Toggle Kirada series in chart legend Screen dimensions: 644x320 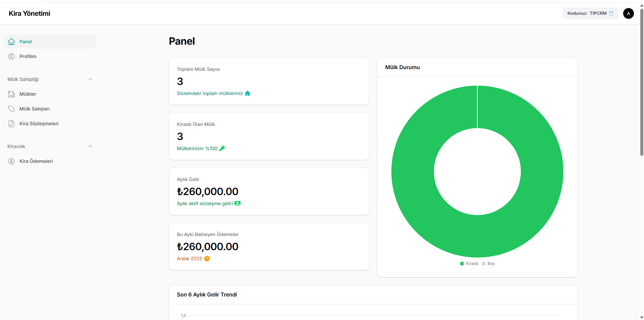(x=469, y=264)
